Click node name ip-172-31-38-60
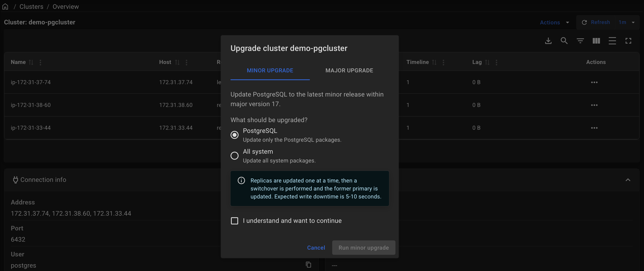Screen dimensions: 644x271 click(x=31, y=105)
